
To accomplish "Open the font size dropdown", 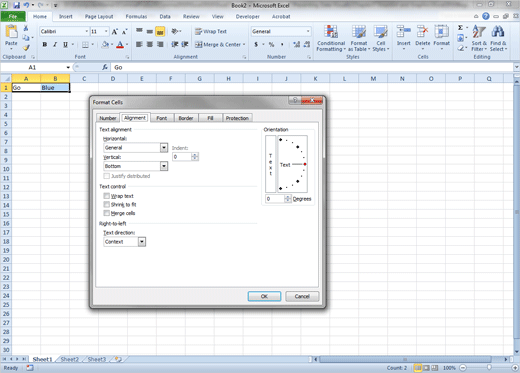I will point(106,31).
